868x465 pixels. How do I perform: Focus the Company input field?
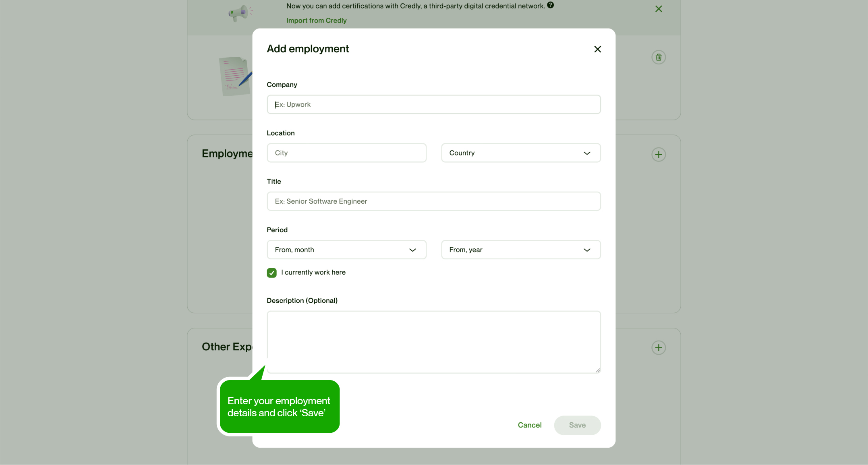(x=433, y=105)
